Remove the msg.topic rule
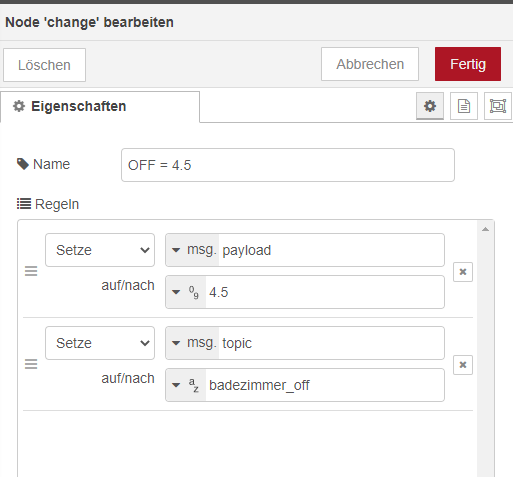 [x=463, y=365]
